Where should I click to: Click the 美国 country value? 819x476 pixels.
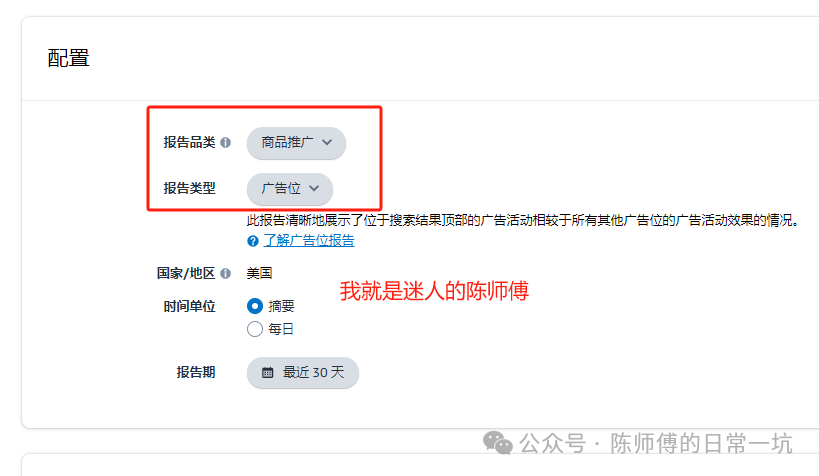[x=260, y=273]
